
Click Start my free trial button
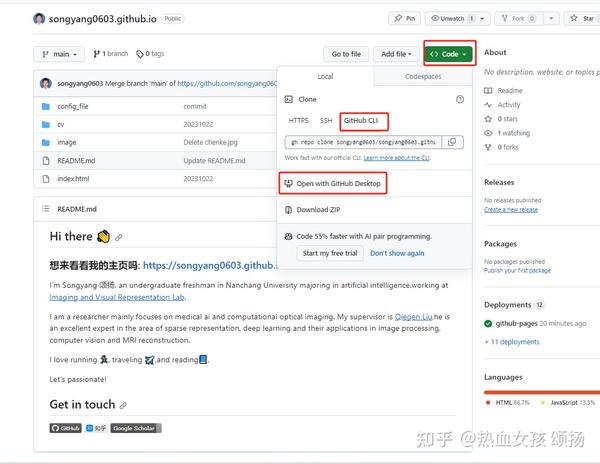330,253
